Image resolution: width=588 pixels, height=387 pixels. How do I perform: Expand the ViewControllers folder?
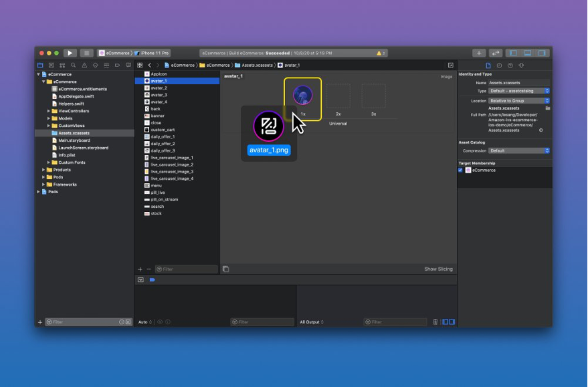[x=49, y=111]
